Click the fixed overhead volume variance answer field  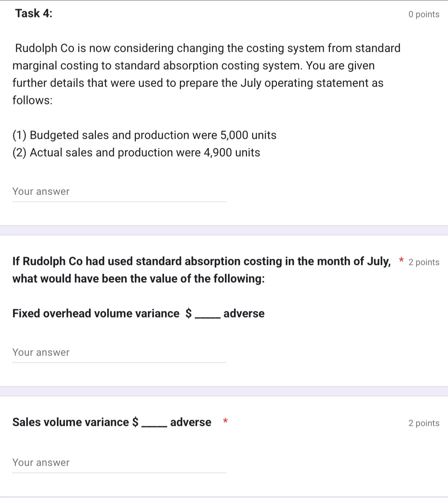click(119, 352)
